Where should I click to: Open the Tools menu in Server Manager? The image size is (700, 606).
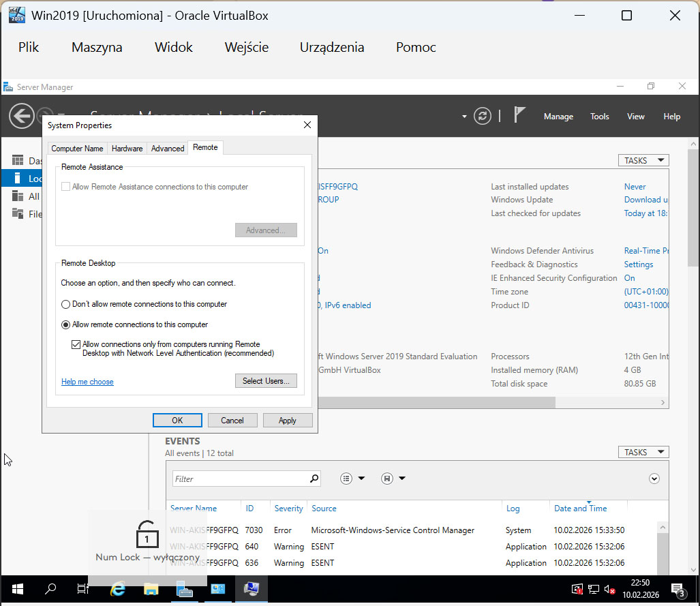tap(599, 117)
